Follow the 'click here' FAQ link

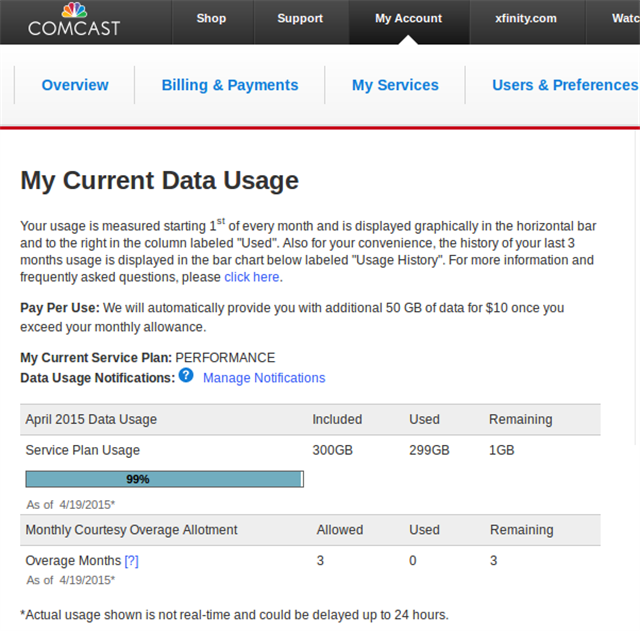[x=252, y=277]
